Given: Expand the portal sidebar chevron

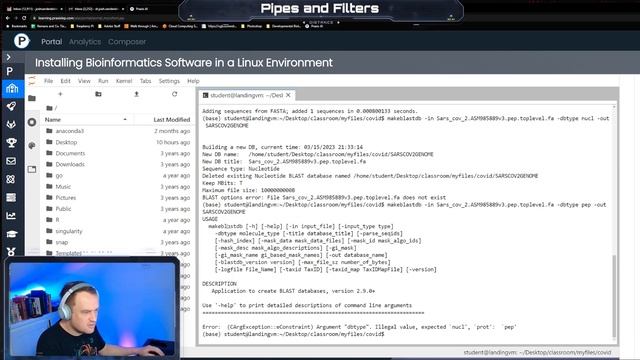Looking at the screenshot, I should (x=9, y=57).
